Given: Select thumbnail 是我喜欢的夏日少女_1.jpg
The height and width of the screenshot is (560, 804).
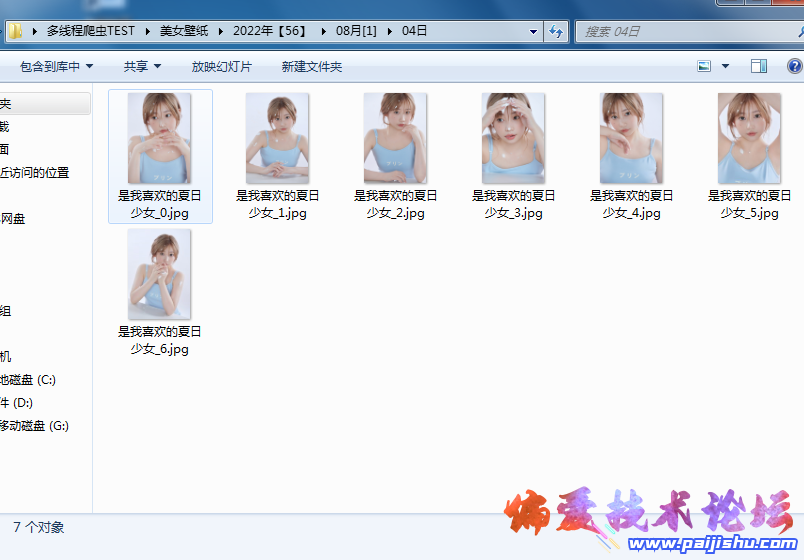Looking at the screenshot, I should pos(278,140).
